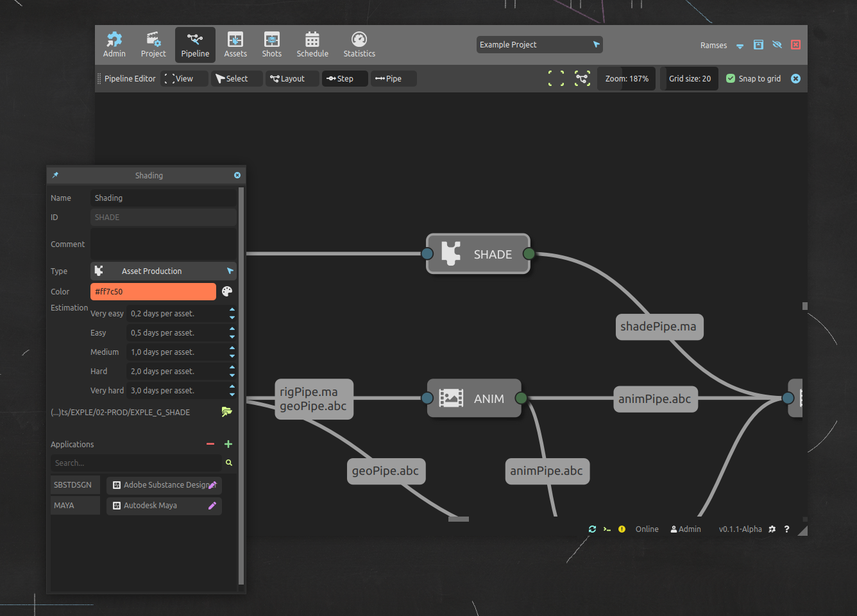The image size is (857, 616).
Task: Toggle the hidden eye icon in header
Action: pos(777,45)
